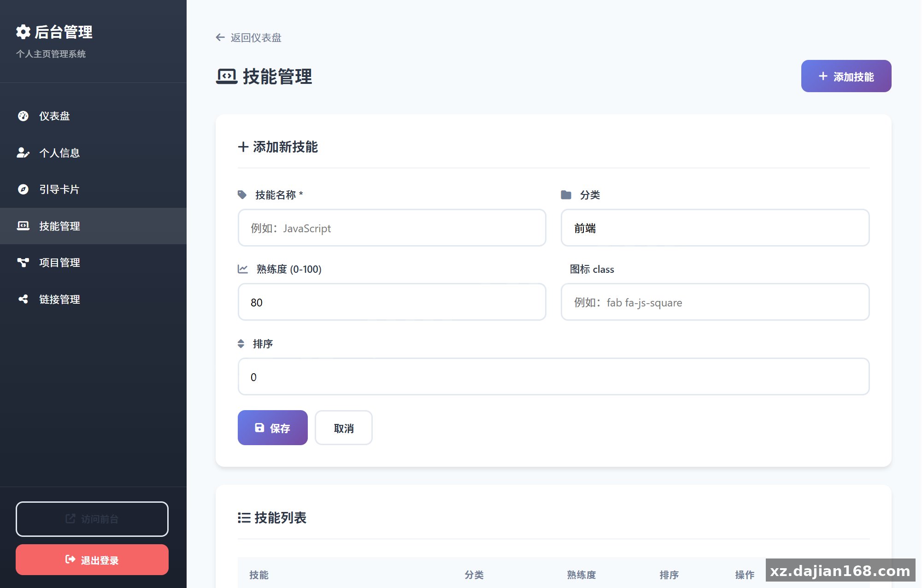The height and width of the screenshot is (588, 922).
Task: Click the 熟练度 (0-100) label
Action: click(289, 269)
